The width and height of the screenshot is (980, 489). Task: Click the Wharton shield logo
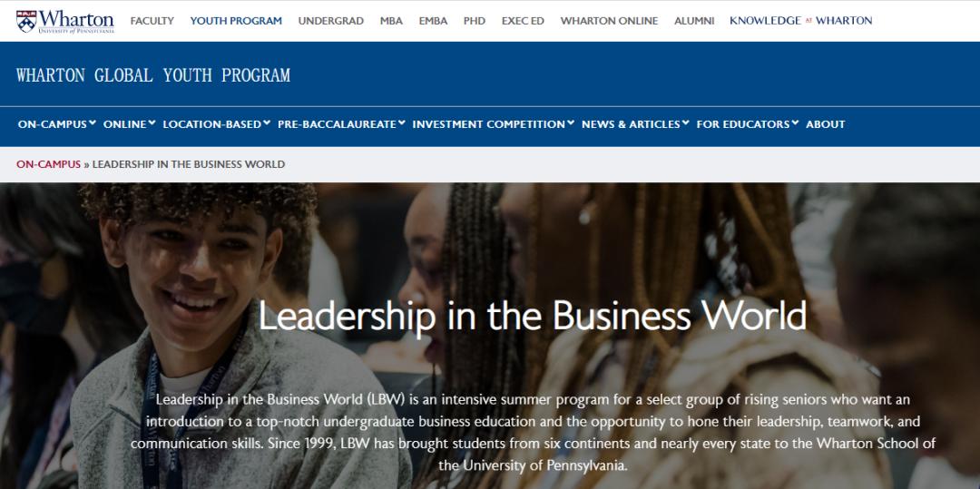tap(25, 21)
